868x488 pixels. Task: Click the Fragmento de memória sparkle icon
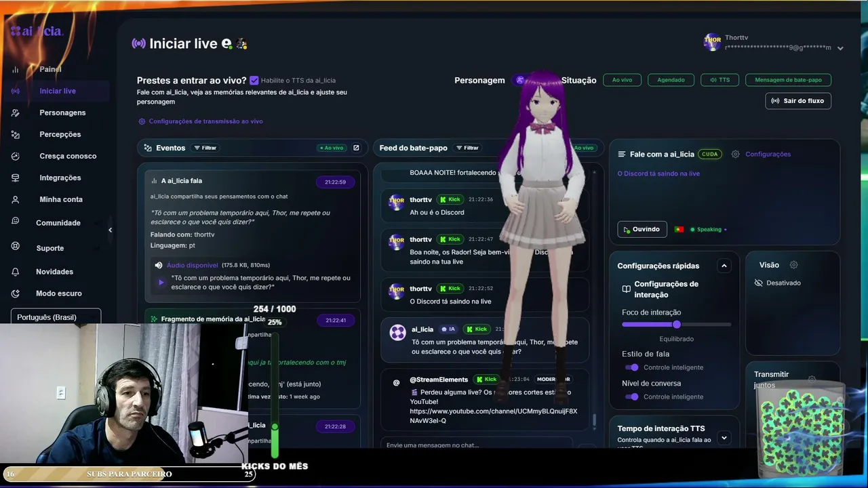(x=154, y=319)
